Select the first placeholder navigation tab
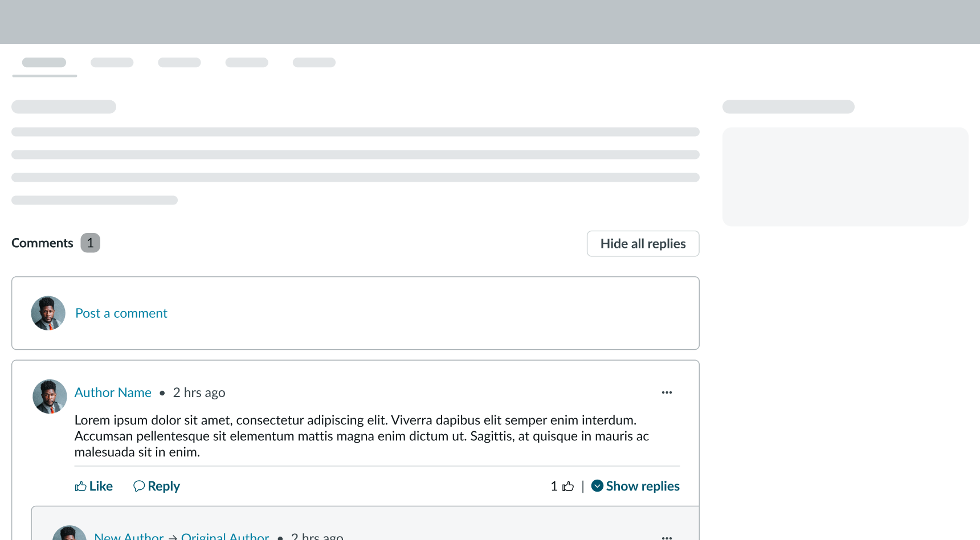 [x=44, y=62]
